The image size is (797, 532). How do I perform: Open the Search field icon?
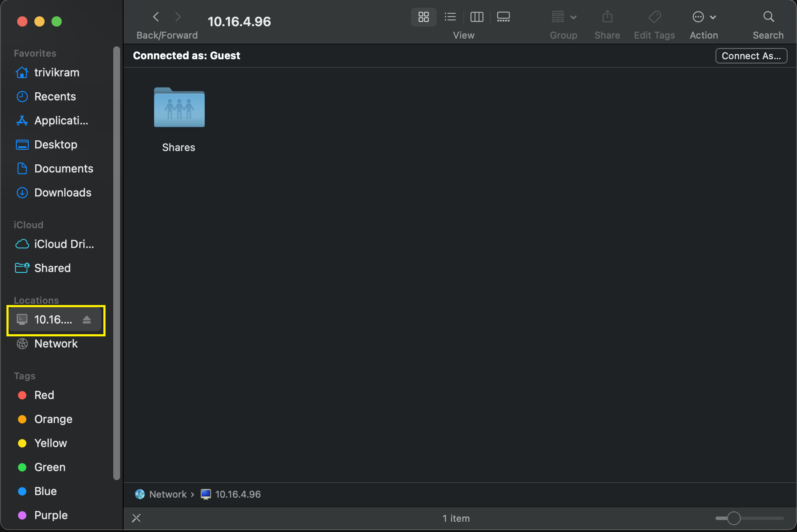click(768, 17)
